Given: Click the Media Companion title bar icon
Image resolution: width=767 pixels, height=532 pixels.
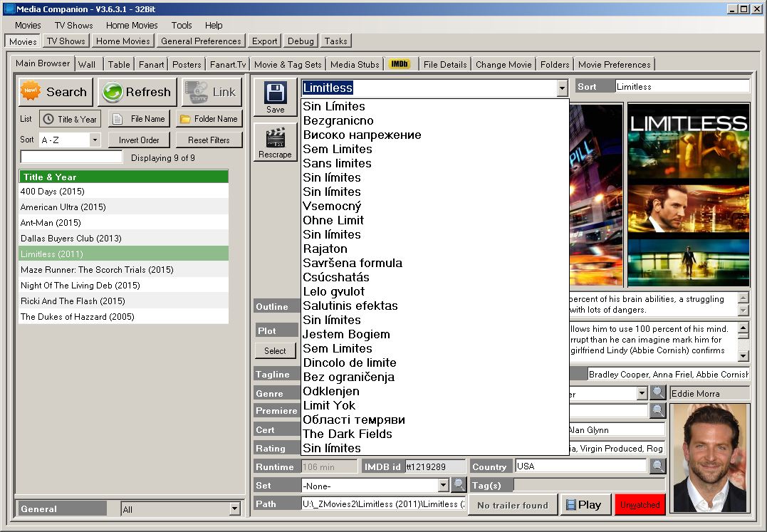Looking at the screenshot, I should [x=9, y=9].
